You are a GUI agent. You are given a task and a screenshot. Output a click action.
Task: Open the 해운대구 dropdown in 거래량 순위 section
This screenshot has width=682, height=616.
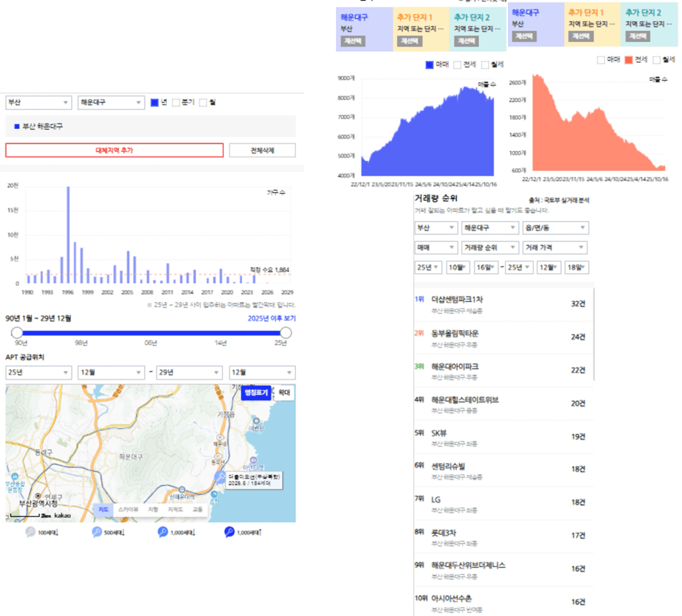(x=490, y=228)
